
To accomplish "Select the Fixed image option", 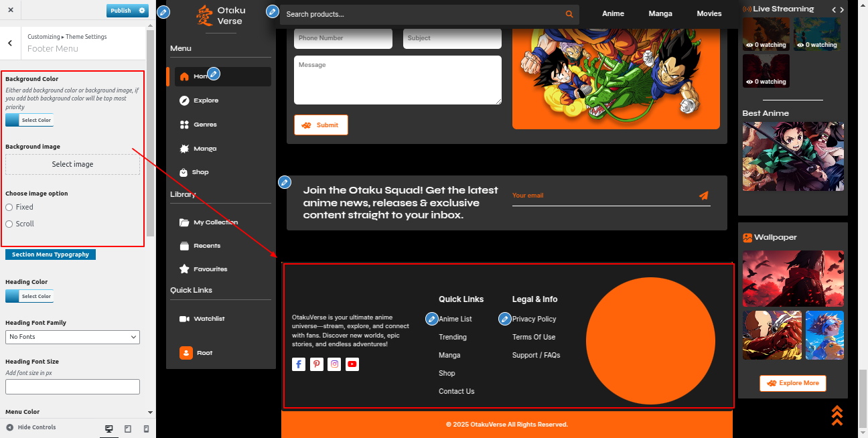I will (x=9, y=208).
